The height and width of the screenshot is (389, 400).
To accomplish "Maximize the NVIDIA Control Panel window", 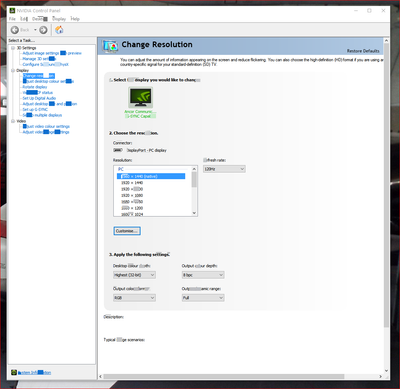I will pyautogui.click(x=369, y=11).
